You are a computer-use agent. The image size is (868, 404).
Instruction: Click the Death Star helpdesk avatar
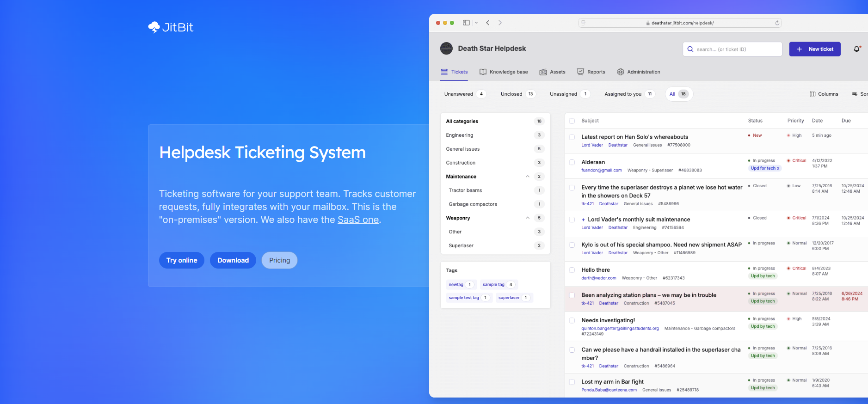click(x=446, y=49)
